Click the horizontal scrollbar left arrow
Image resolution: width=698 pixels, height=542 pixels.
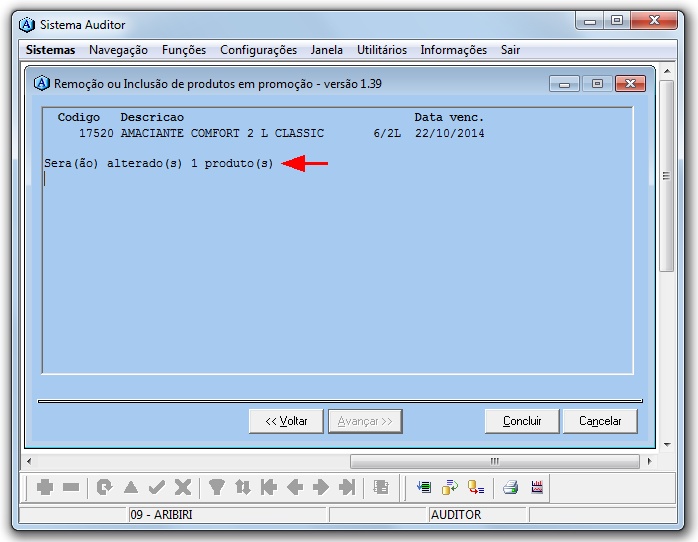pyautogui.click(x=29, y=461)
